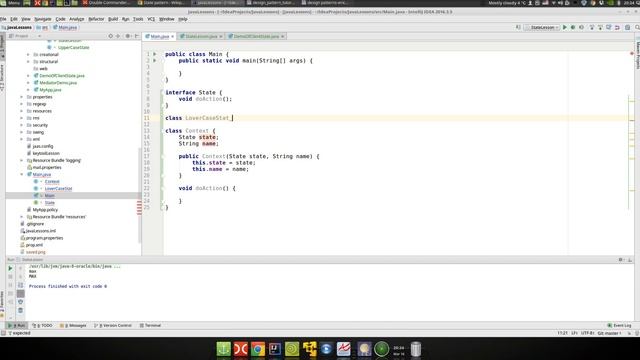Click Main.java breadcrumb in navigation bar
Viewport: 640px width, 360px height.
coord(65,27)
